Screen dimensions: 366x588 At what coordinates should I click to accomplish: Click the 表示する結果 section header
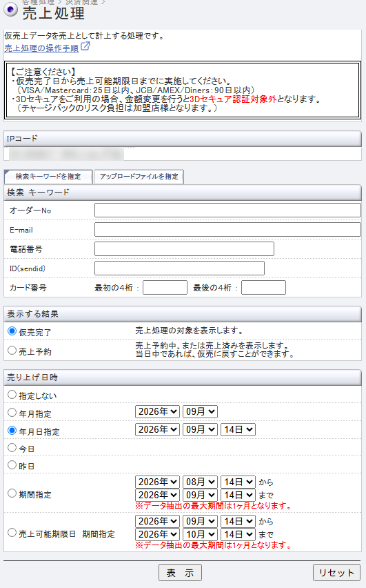[183, 314]
